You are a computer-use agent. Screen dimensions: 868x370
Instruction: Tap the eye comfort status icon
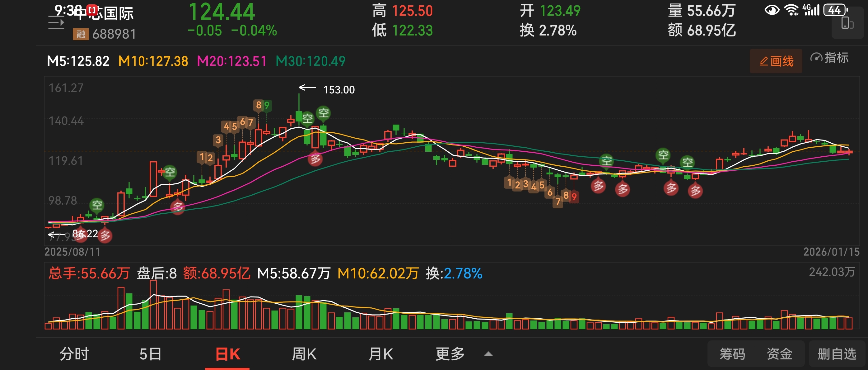point(772,10)
